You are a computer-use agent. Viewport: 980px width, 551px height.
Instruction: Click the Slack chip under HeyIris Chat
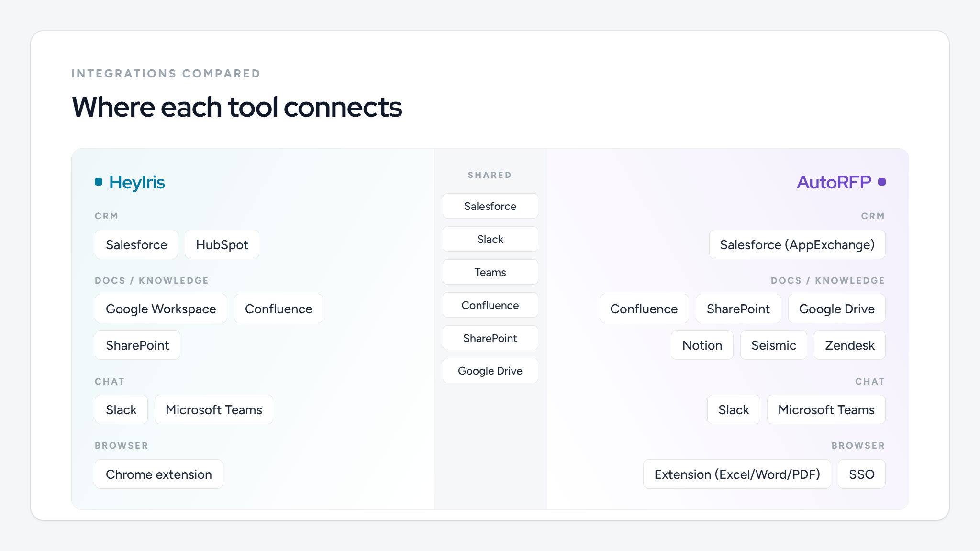[121, 409]
